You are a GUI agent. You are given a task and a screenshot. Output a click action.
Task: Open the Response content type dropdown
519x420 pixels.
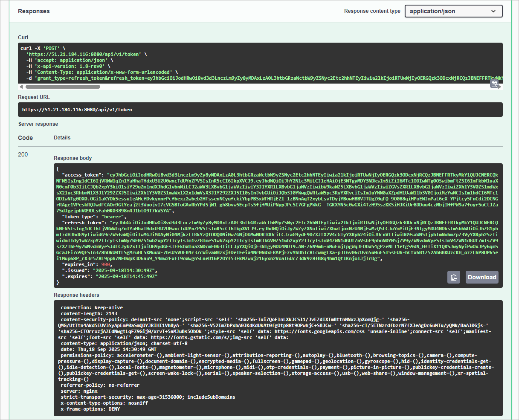[x=454, y=11]
